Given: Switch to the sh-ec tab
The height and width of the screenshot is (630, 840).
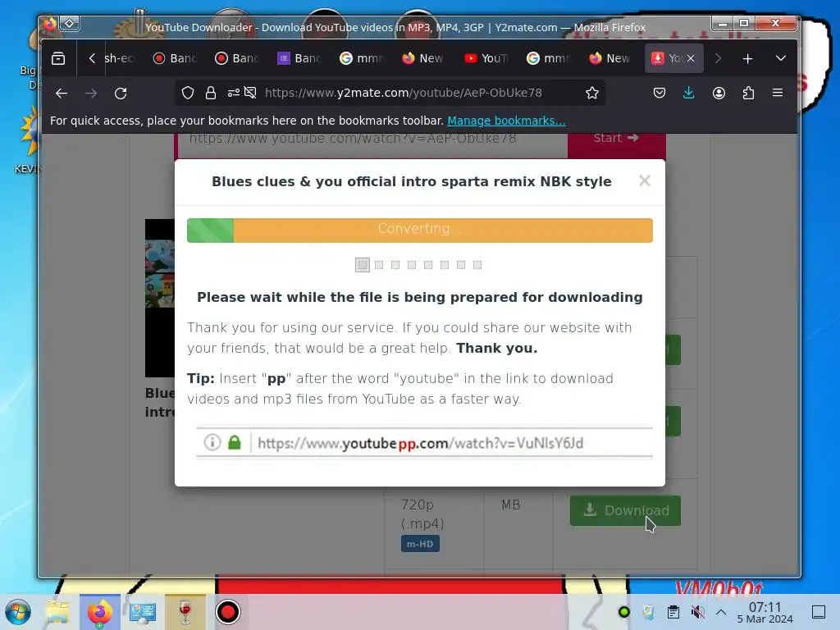Looking at the screenshot, I should click(x=119, y=58).
